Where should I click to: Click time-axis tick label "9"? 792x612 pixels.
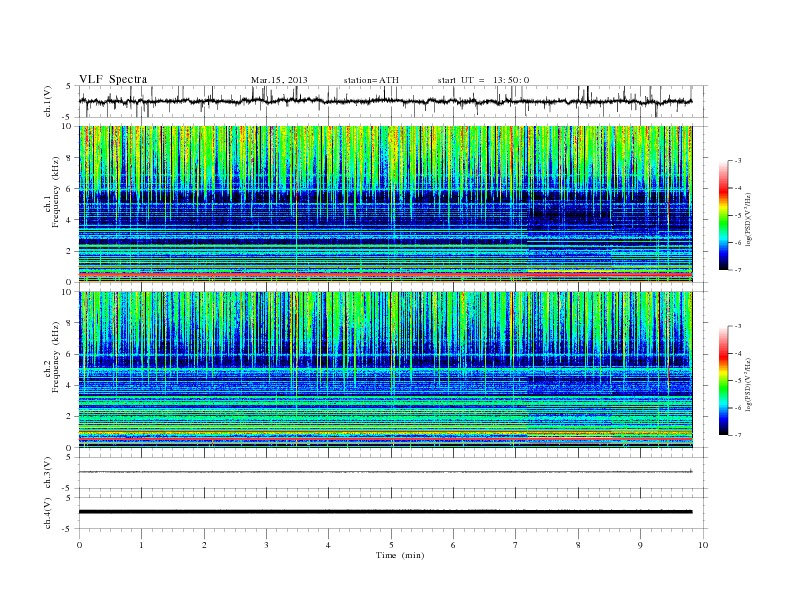(640, 545)
